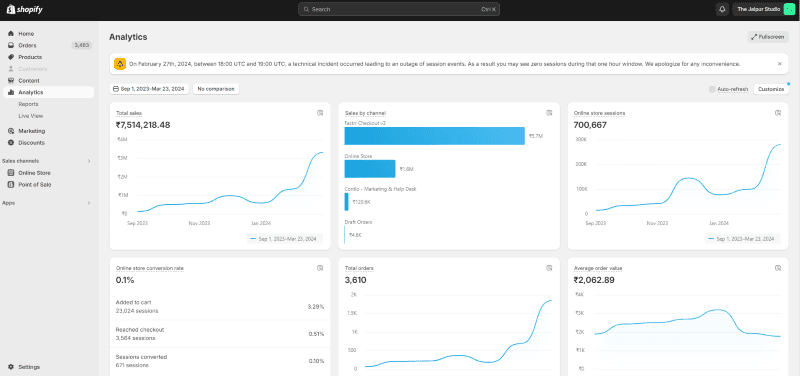
Task: Click the Added to cart row
Action: [220, 306]
